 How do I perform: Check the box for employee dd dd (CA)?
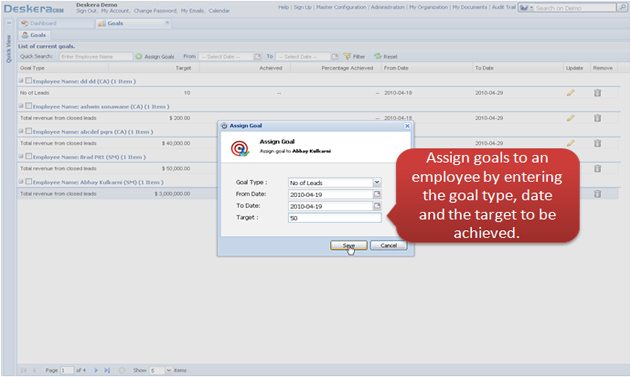pos(29,81)
